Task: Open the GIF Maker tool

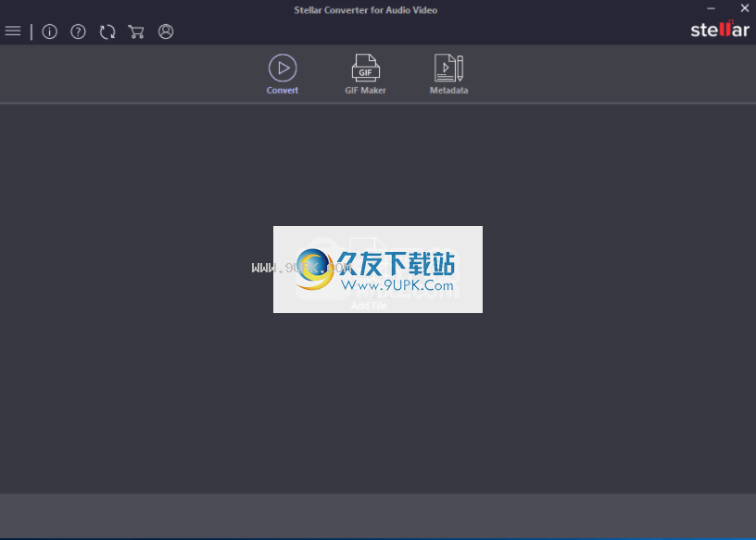Action: coord(365,74)
